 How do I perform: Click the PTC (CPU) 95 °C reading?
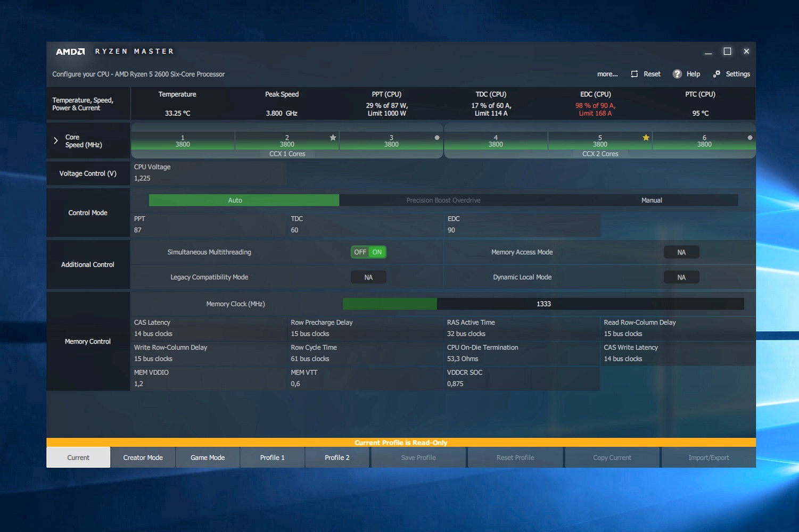coord(700,113)
